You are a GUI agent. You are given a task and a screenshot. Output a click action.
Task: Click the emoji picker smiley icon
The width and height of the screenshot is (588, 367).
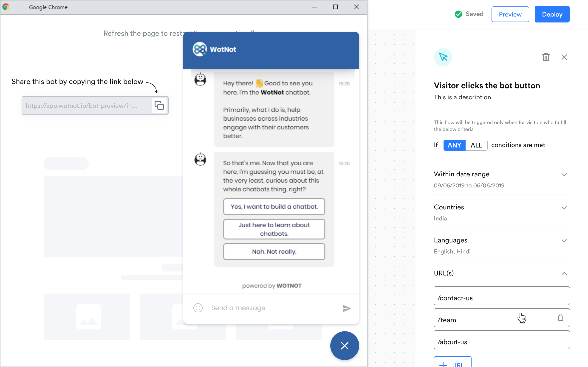[x=198, y=308]
